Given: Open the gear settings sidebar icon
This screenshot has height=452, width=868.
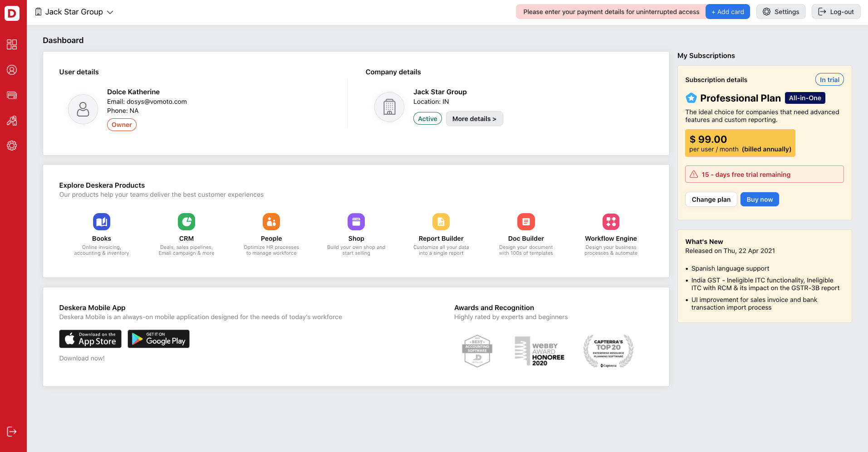Looking at the screenshot, I should pos(12,146).
